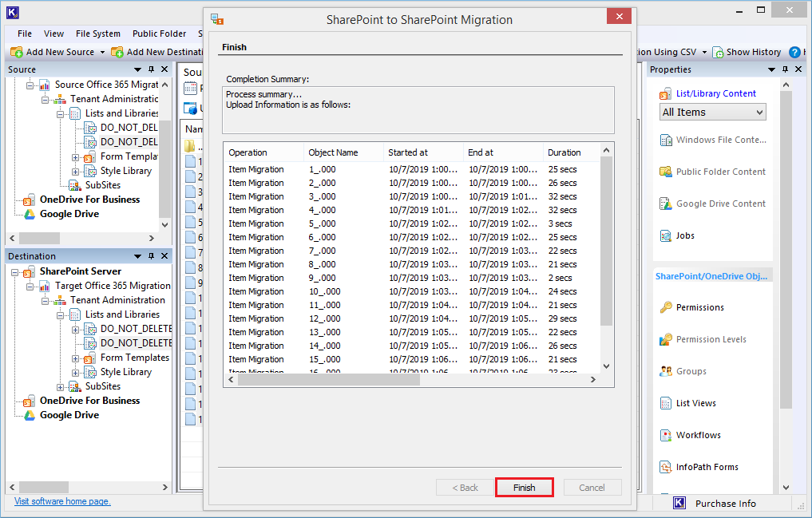The width and height of the screenshot is (812, 518).
Task: Pin the Properties panel
Action: pyautogui.click(x=785, y=69)
